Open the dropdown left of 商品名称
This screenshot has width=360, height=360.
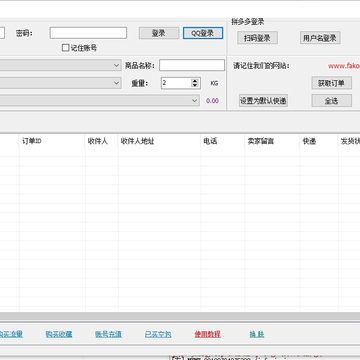pos(60,65)
